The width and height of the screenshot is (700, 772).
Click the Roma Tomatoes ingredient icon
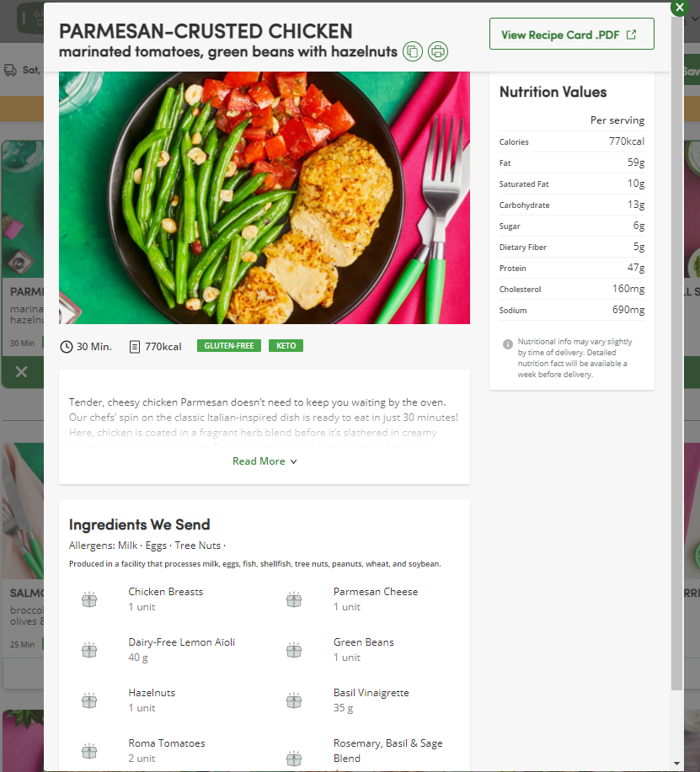click(x=89, y=751)
